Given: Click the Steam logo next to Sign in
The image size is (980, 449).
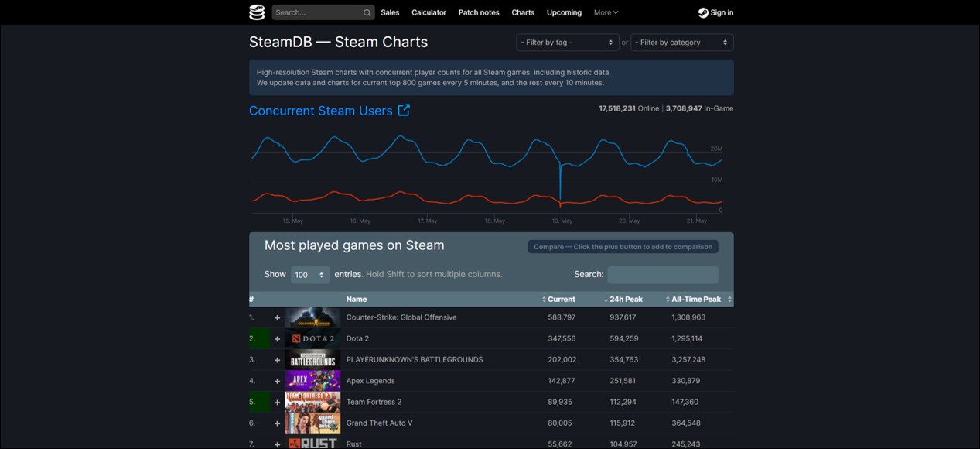Looking at the screenshot, I should tap(702, 12).
